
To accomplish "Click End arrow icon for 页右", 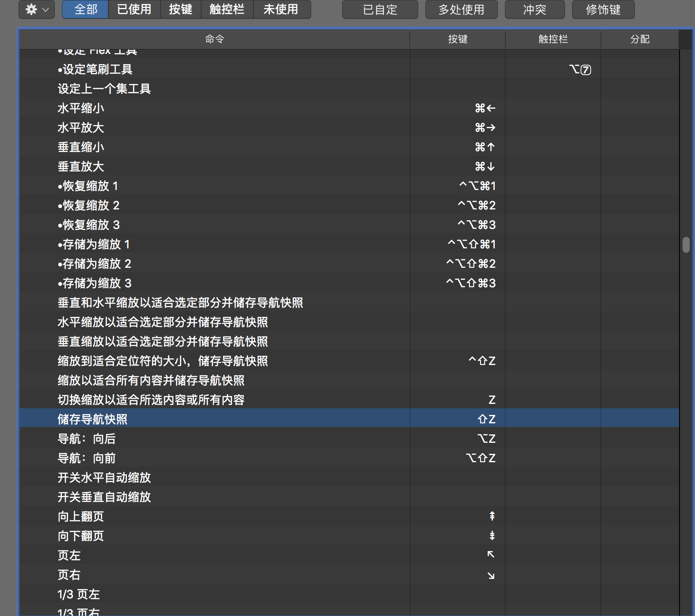I will pos(491,575).
